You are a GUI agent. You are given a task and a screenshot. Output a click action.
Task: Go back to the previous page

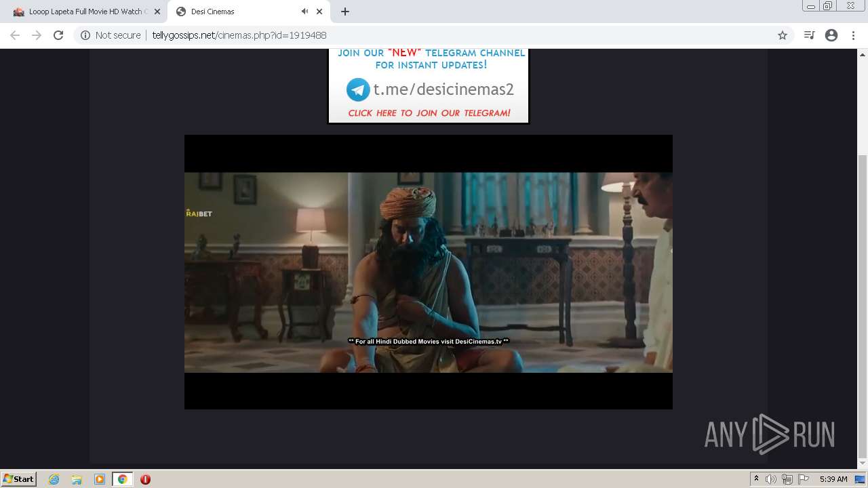coord(15,35)
